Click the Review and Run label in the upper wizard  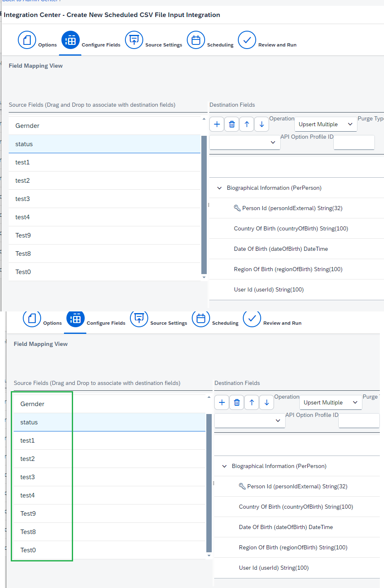click(277, 45)
